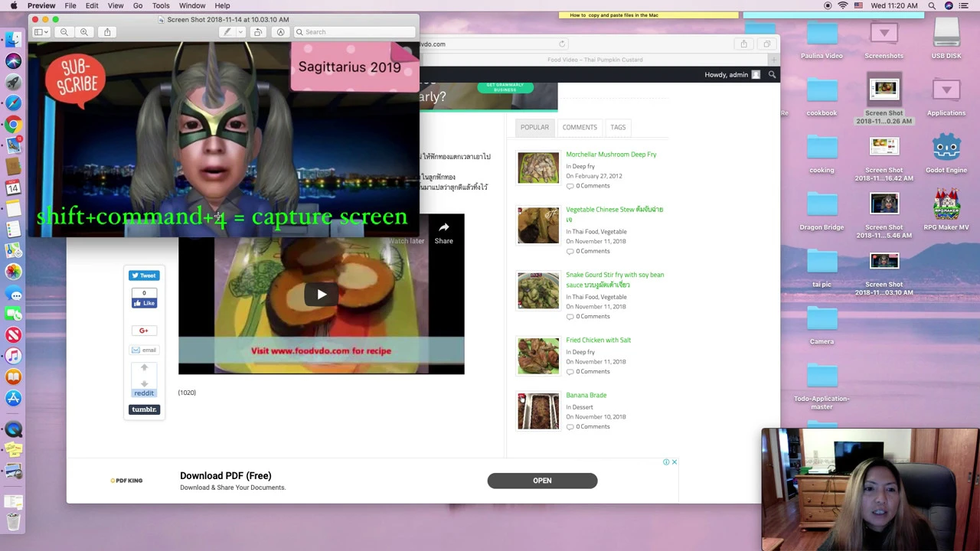The width and height of the screenshot is (980, 551).
Task: Open the Vegetable Chinese Stew post link
Action: click(x=615, y=214)
